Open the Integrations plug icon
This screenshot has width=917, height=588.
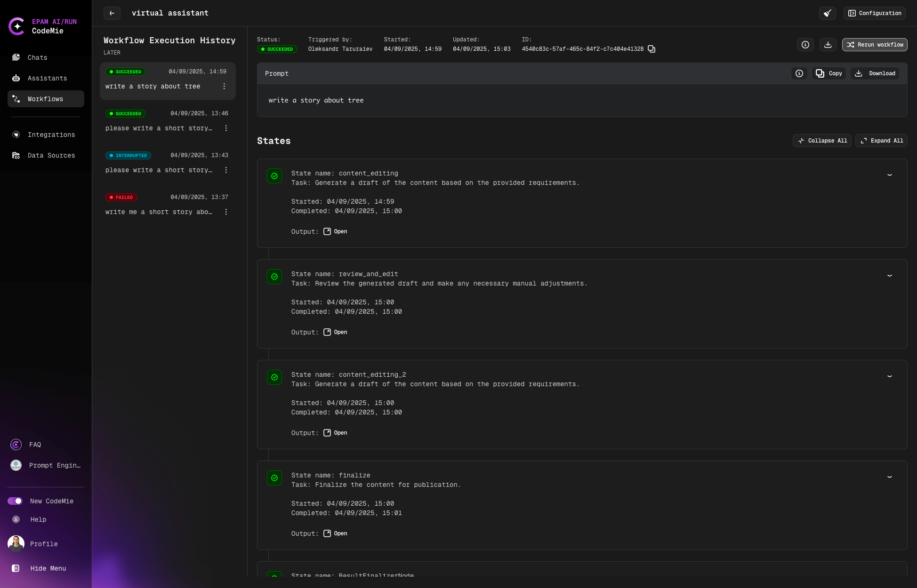(16, 135)
